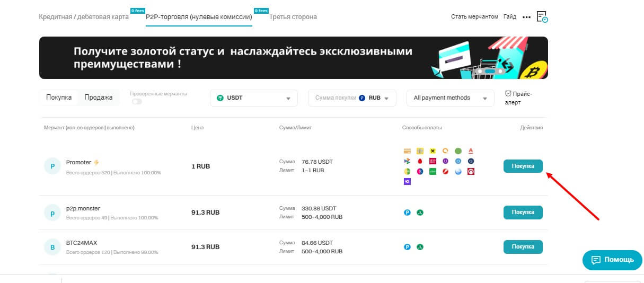
Task: Open the USDT coin dropdown
Action: tap(254, 98)
